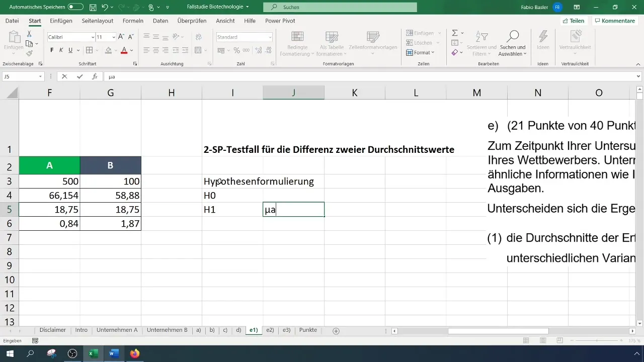
Task: Click the thousands separator 000 icon
Action: click(x=246, y=50)
